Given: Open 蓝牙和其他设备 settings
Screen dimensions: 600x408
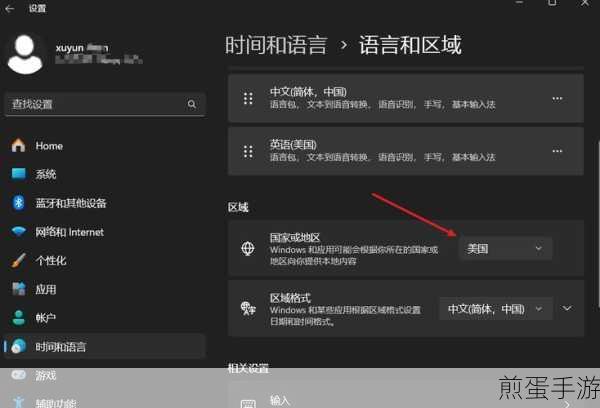Looking at the screenshot, I should click(x=104, y=203).
